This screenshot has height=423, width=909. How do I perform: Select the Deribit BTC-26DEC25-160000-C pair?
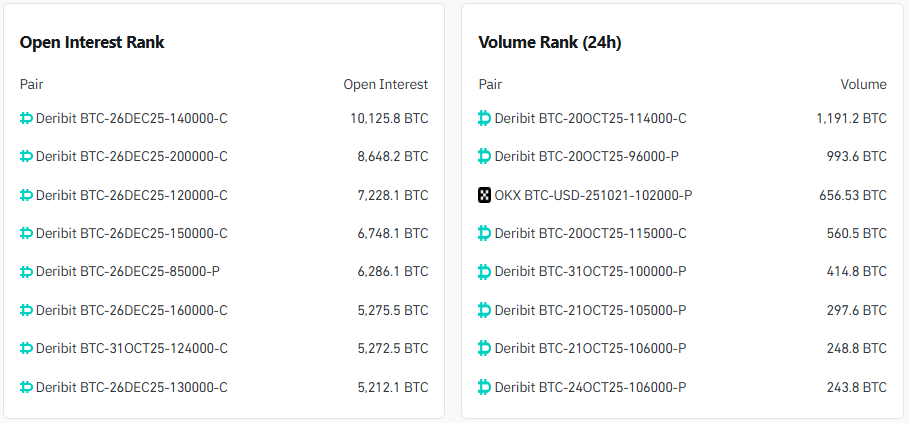tap(131, 310)
